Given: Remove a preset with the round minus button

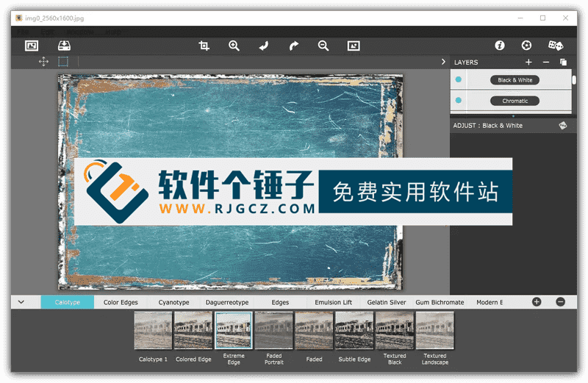Looking at the screenshot, I should [x=560, y=301].
